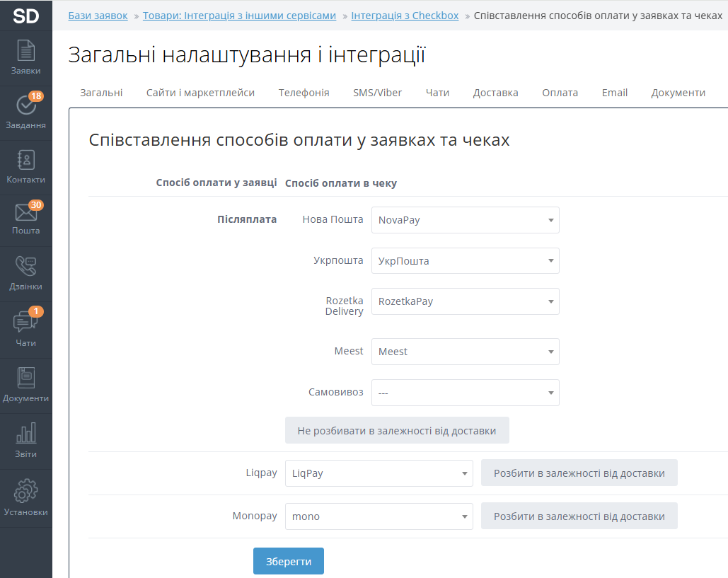Expand the Укрпошта payment dropdown
728x578 pixels.
(465, 261)
